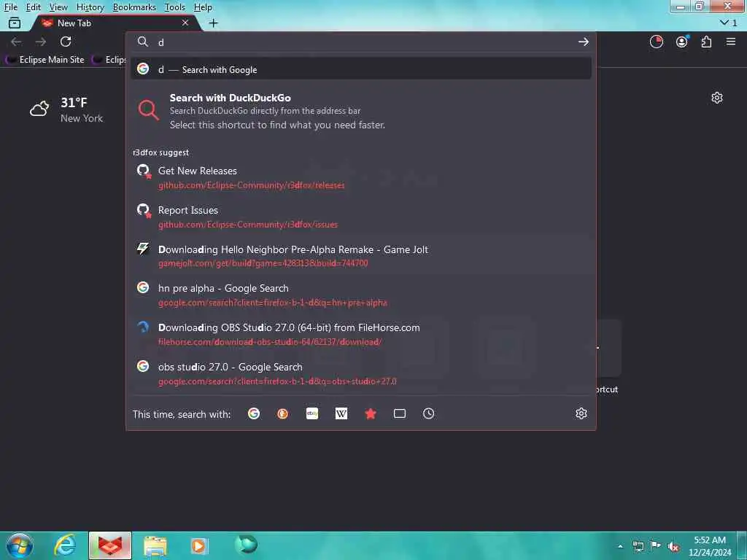Open the hamburger application menu
The width and height of the screenshot is (747, 560).
coord(731,42)
